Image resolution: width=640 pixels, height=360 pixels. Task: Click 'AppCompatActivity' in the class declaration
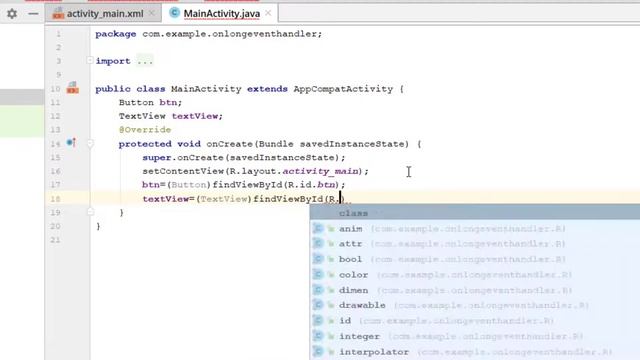(x=343, y=89)
